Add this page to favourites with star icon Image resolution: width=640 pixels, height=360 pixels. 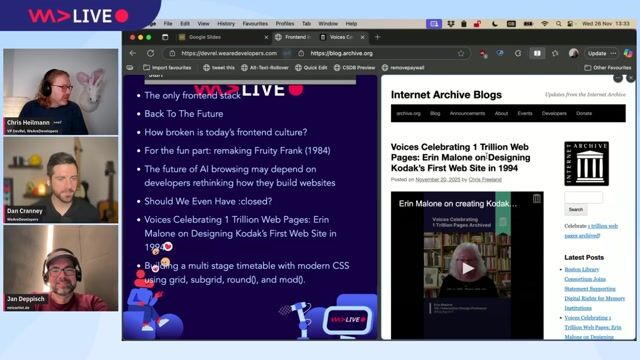[x=461, y=53]
